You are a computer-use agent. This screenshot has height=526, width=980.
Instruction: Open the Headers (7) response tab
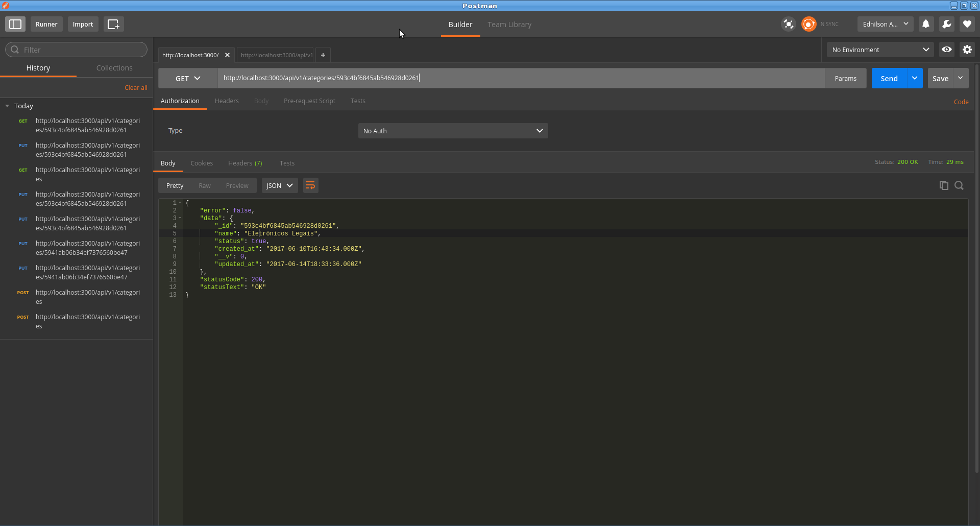point(245,163)
